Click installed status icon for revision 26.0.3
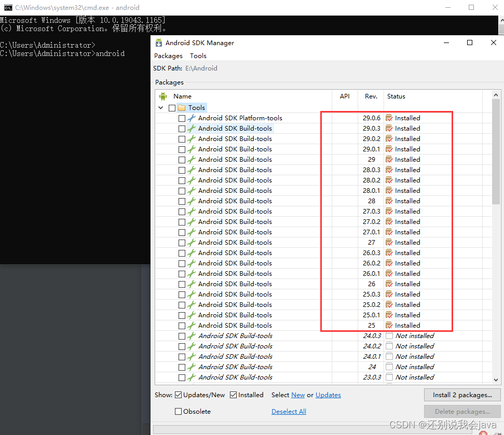The height and width of the screenshot is (435, 504). click(x=389, y=253)
